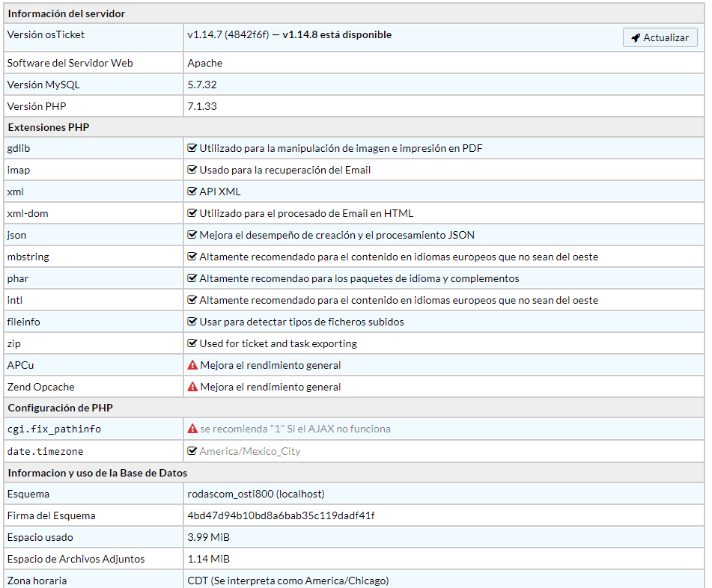Click the fileinfo check mark
Screen dimensions: 712x588
click(192, 322)
